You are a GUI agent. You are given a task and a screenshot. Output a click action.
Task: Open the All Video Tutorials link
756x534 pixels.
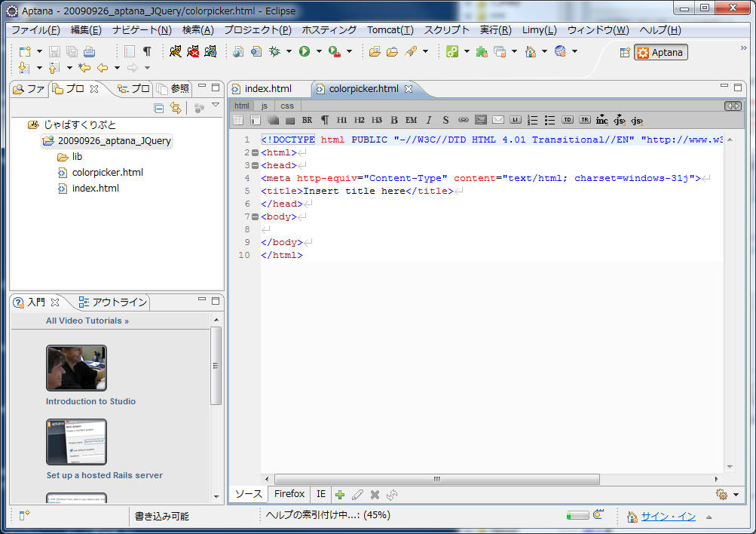pos(87,321)
